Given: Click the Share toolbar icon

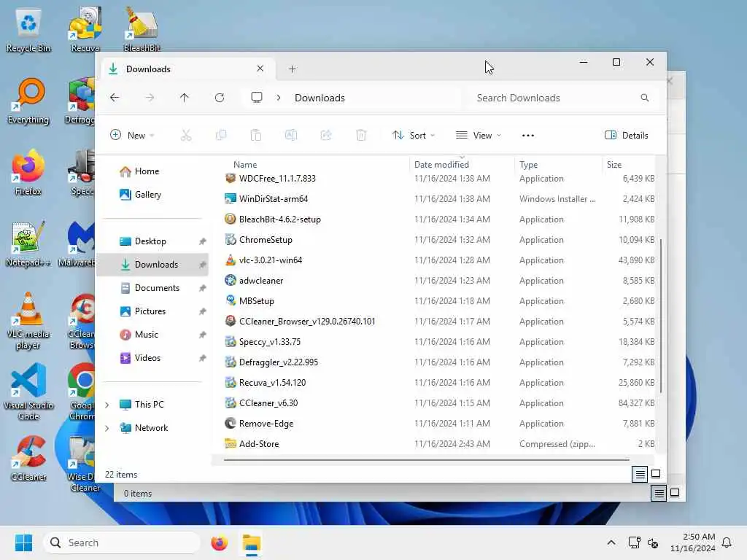Looking at the screenshot, I should tap(326, 135).
